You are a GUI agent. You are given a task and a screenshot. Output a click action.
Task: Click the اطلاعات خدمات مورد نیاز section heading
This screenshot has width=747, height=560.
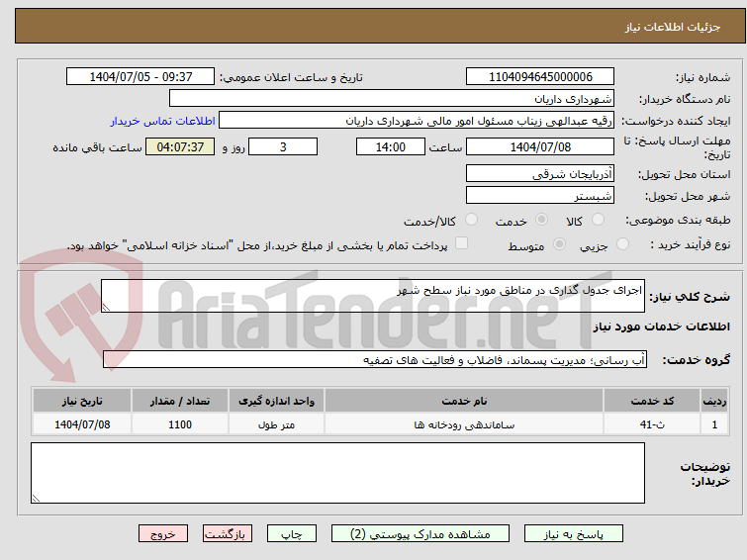(661, 327)
